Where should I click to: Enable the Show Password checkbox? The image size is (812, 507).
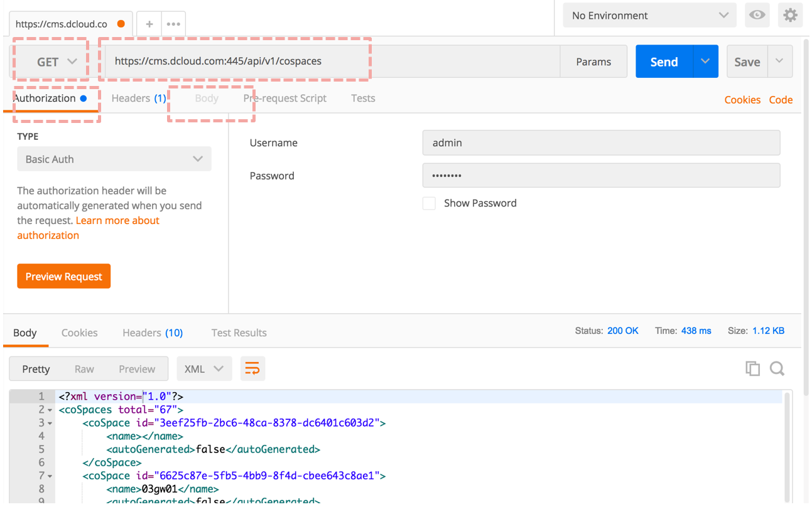[x=429, y=203]
